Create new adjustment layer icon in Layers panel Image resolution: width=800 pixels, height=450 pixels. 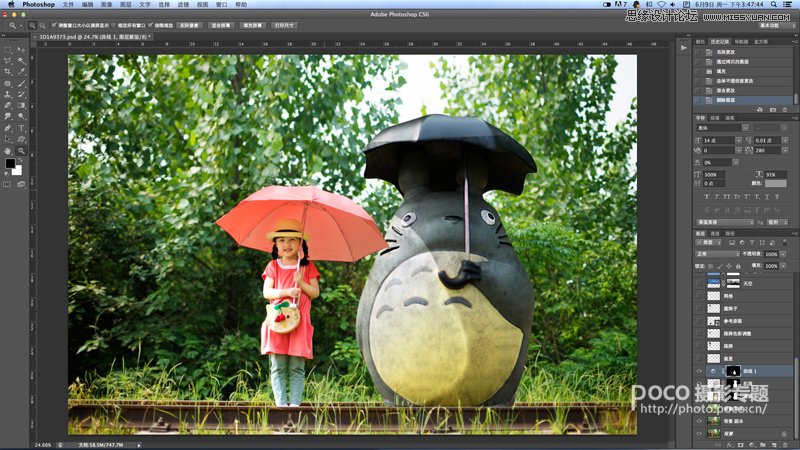coord(752,445)
